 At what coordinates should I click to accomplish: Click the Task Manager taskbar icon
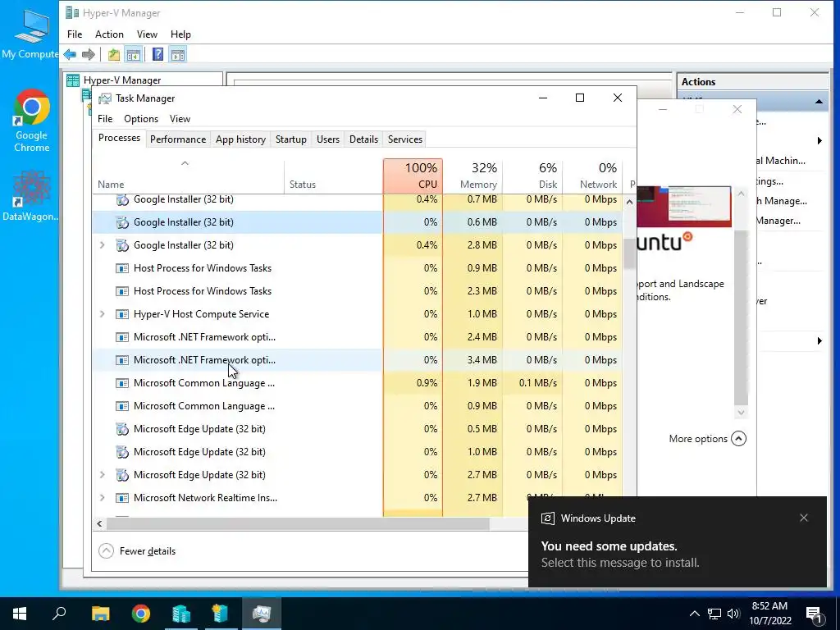click(x=262, y=614)
